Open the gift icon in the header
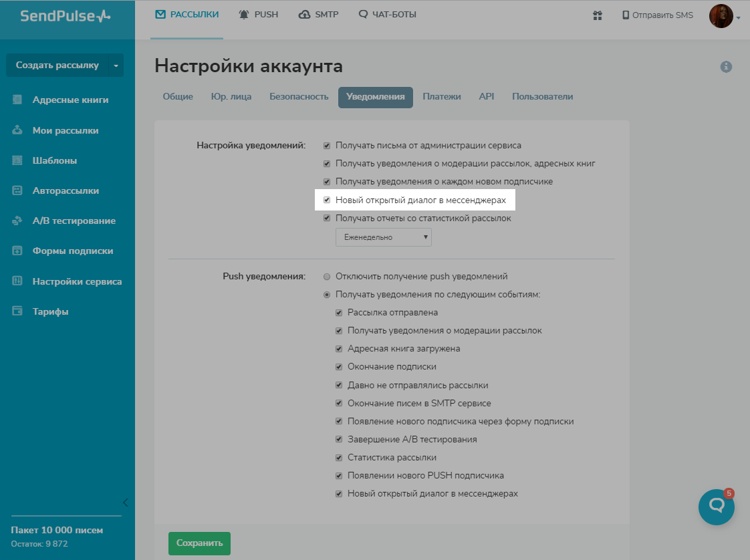This screenshot has height=560, width=750. [598, 15]
